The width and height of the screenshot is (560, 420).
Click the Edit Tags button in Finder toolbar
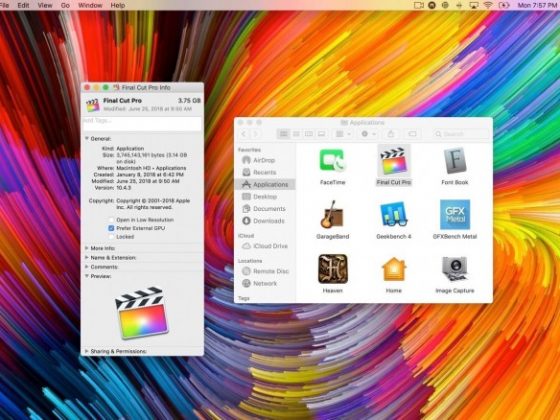[412, 134]
